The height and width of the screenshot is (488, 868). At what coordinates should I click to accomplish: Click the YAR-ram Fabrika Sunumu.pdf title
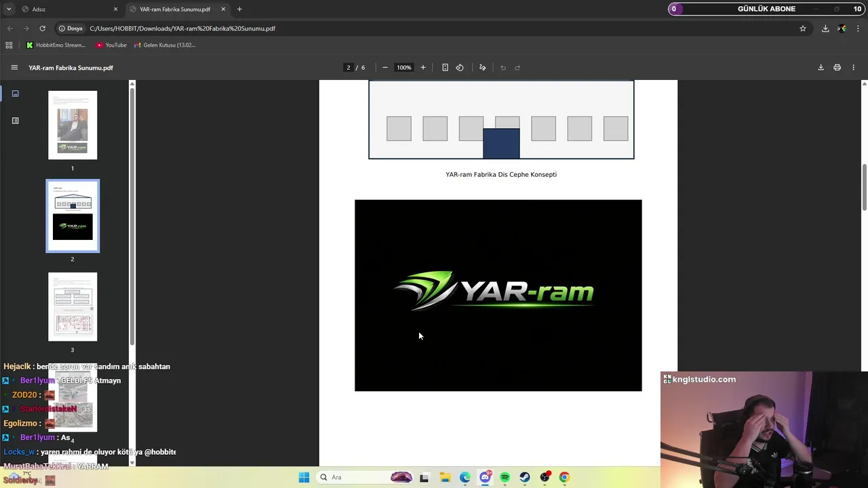(x=71, y=68)
